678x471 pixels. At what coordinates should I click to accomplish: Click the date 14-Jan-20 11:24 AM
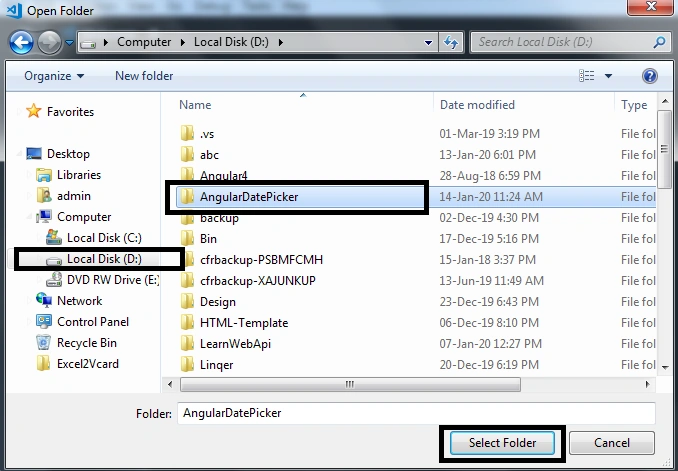tap(491, 197)
